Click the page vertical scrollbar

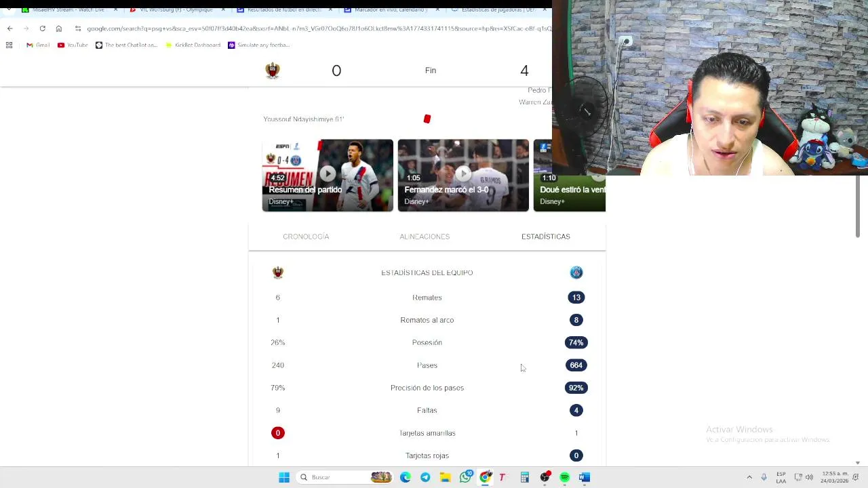[x=857, y=207]
